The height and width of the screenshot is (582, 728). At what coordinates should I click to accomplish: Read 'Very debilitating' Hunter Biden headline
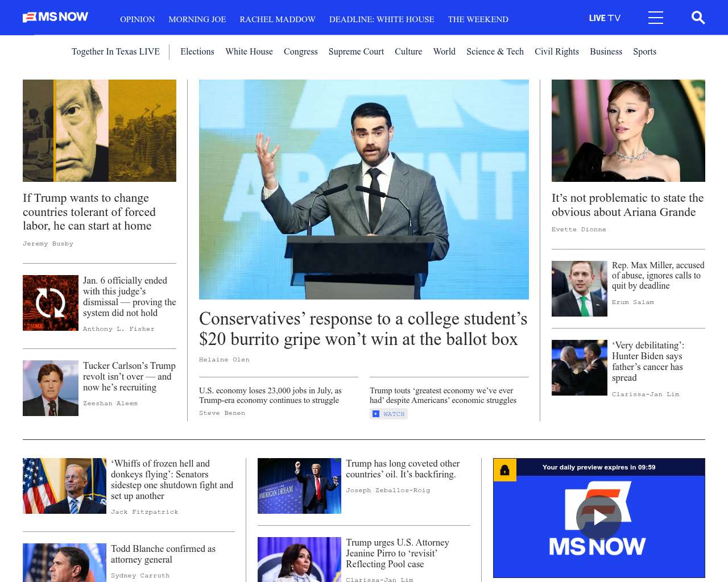click(648, 361)
